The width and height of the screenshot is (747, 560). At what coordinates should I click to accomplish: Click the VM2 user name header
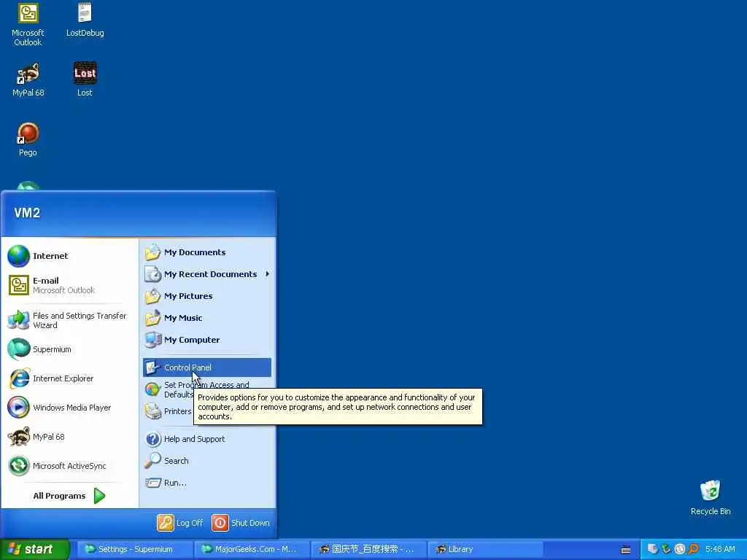(27, 213)
